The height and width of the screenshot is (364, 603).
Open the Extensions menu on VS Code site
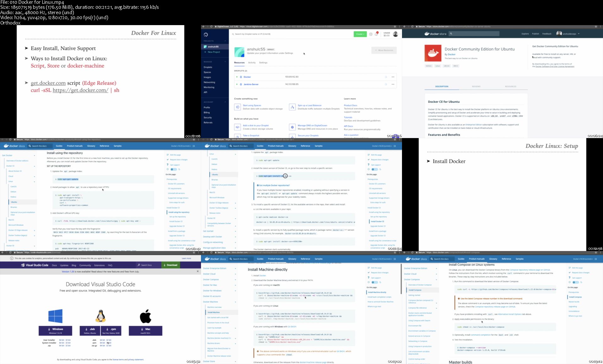pos(99,265)
